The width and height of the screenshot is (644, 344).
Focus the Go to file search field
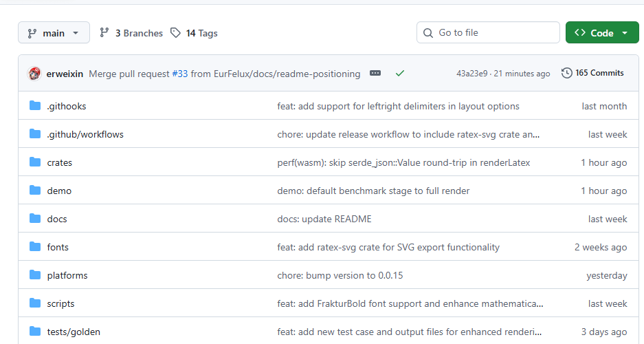488,32
